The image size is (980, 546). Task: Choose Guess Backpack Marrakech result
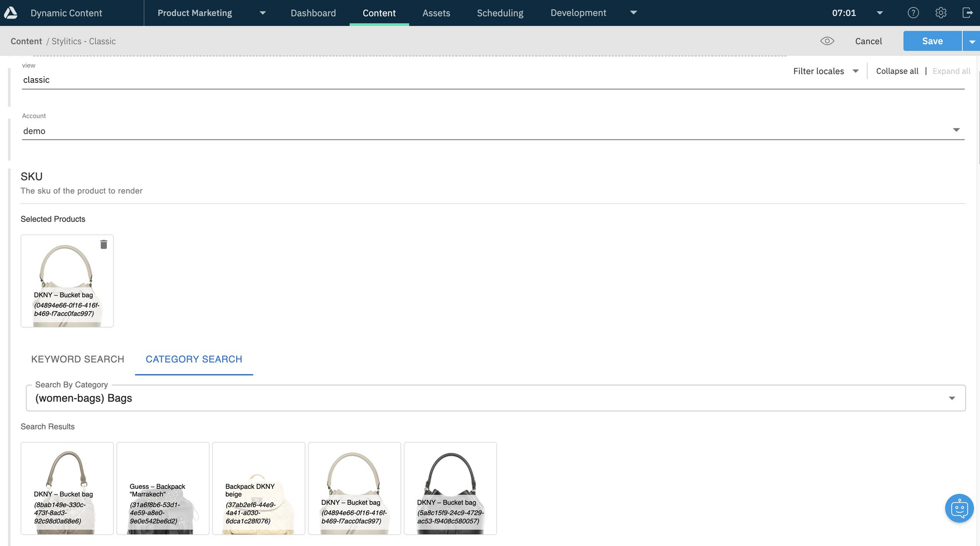[163, 489]
